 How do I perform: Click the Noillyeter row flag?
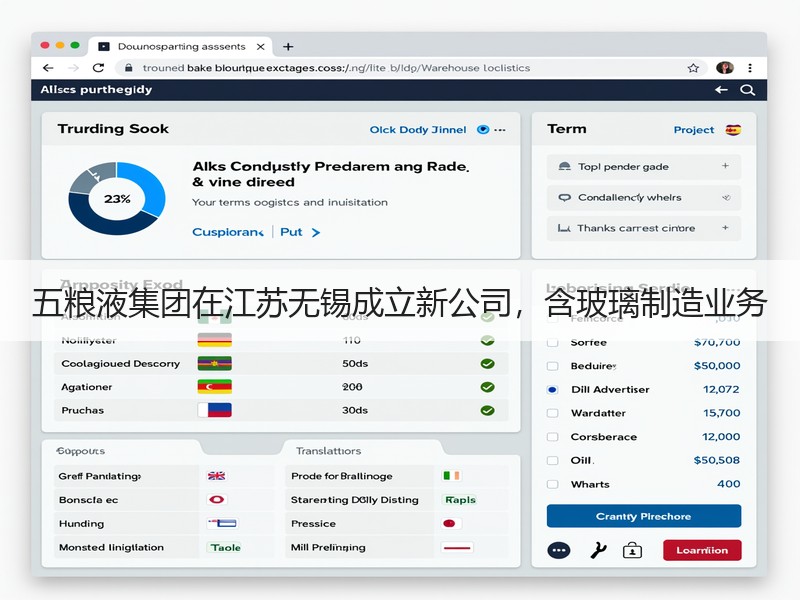(214, 340)
